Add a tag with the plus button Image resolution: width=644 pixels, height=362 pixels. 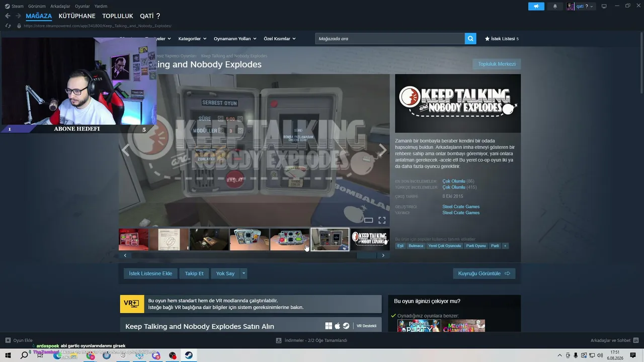pyautogui.click(x=505, y=246)
